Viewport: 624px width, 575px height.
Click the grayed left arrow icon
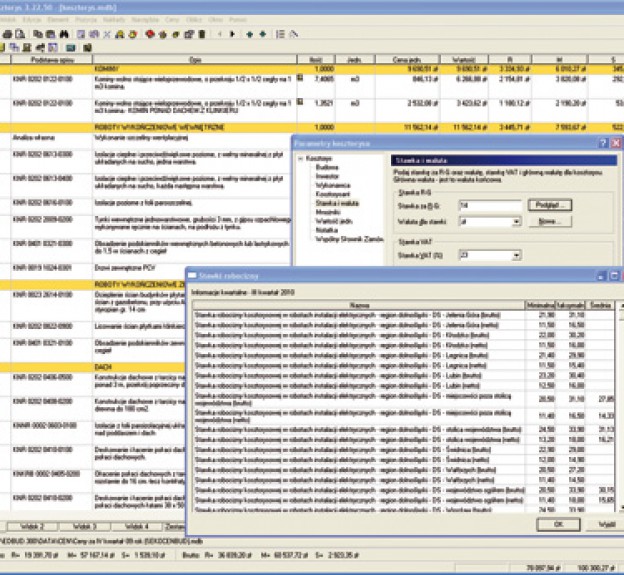pyautogui.click(x=219, y=34)
